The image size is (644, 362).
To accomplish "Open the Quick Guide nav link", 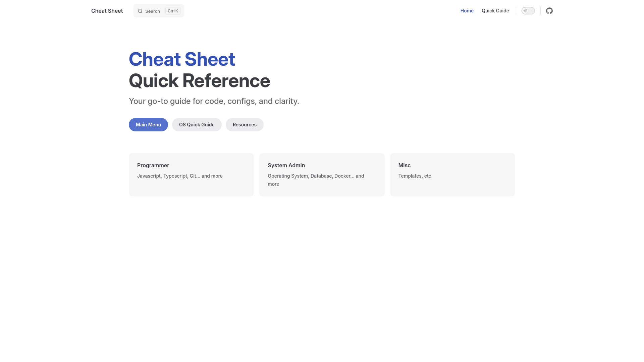I will pyautogui.click(x=495, y=11).
